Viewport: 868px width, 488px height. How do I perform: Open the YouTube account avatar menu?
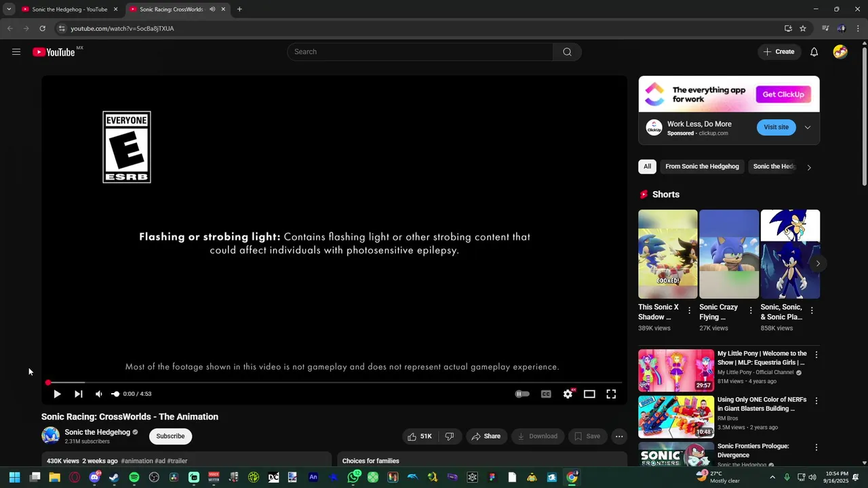click(840, 52)
